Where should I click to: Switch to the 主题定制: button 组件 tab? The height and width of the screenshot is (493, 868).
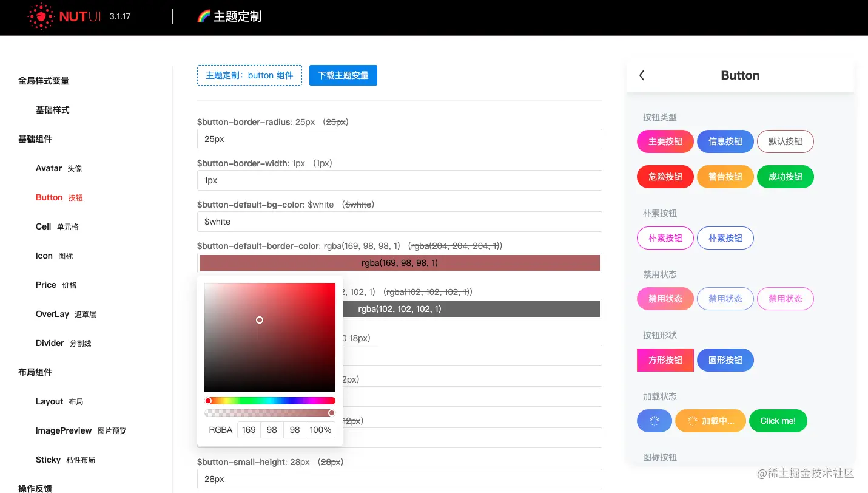(x=249, y=75)
